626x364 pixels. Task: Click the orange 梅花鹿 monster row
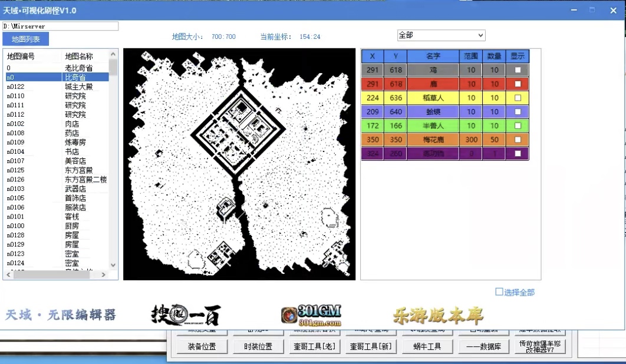[x=433, y=140]
